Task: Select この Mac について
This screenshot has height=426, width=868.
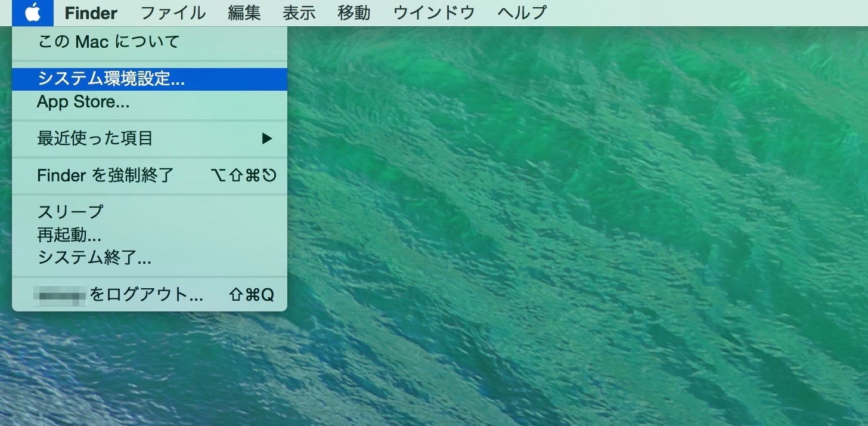Action: 150,42
